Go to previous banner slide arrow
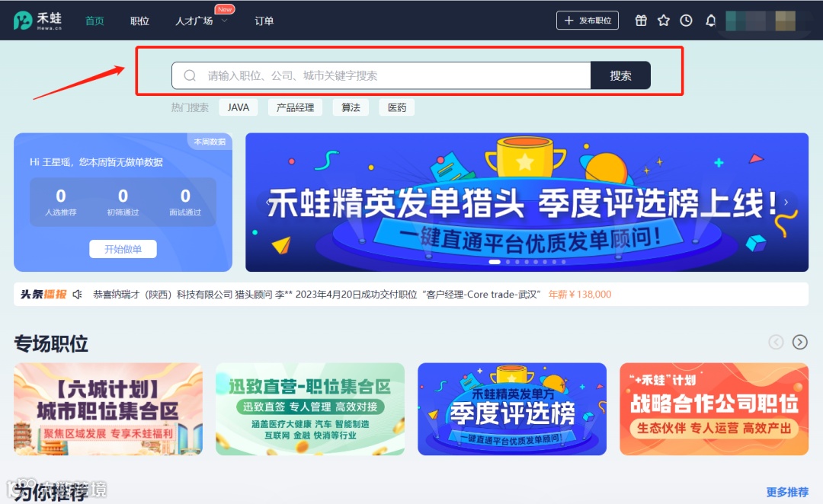 click(x=267, y=202)
